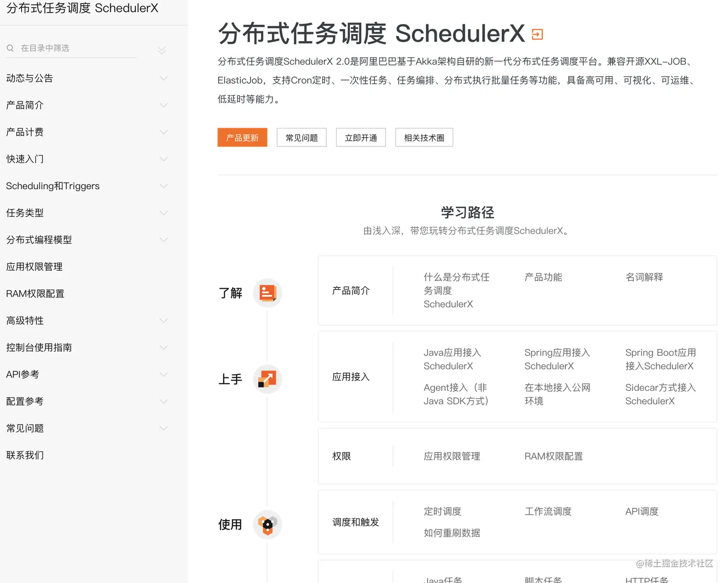Open 名词解释 link
The image size is (728, 583).
pos(644,277)
